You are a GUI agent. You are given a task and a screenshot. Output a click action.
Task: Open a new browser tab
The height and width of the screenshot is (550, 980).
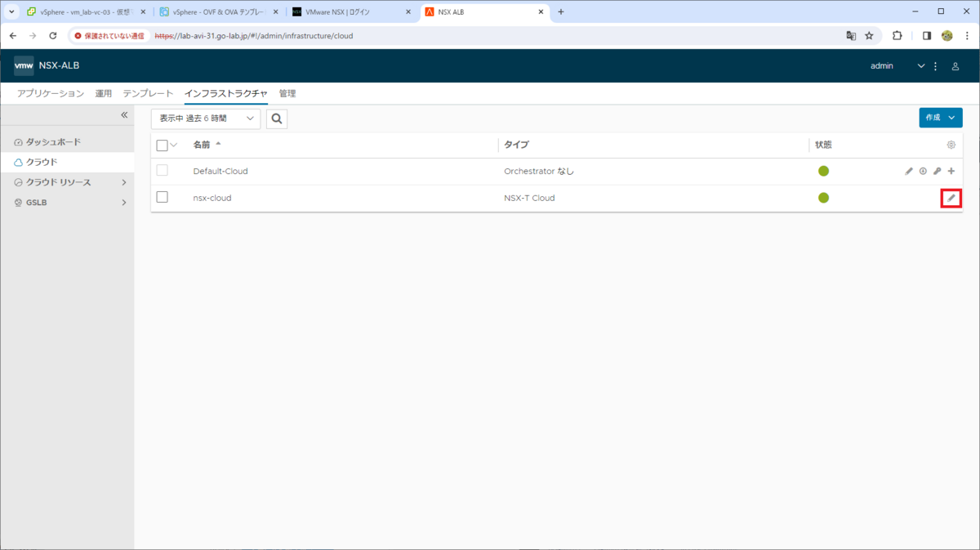tap(561, 11)
